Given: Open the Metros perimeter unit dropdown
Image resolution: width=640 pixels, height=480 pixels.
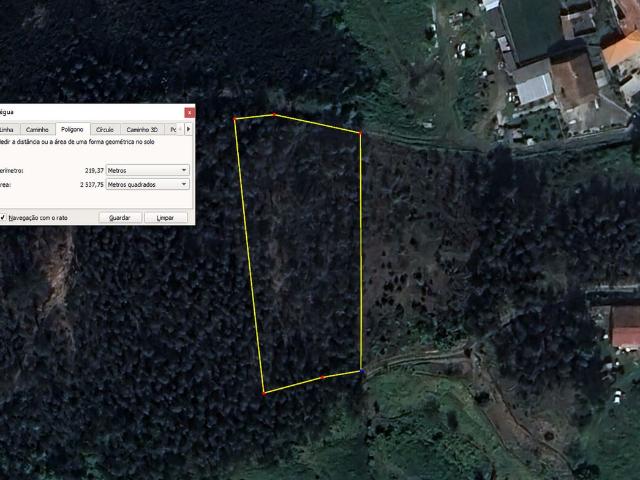Looking at the screenshot, I should coord(147,170).
